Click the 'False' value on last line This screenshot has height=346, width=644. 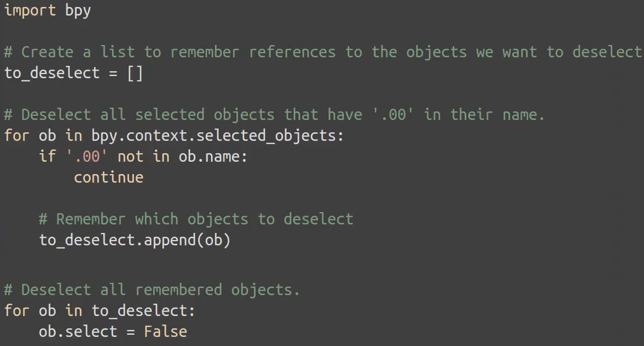tap(166, 332)
